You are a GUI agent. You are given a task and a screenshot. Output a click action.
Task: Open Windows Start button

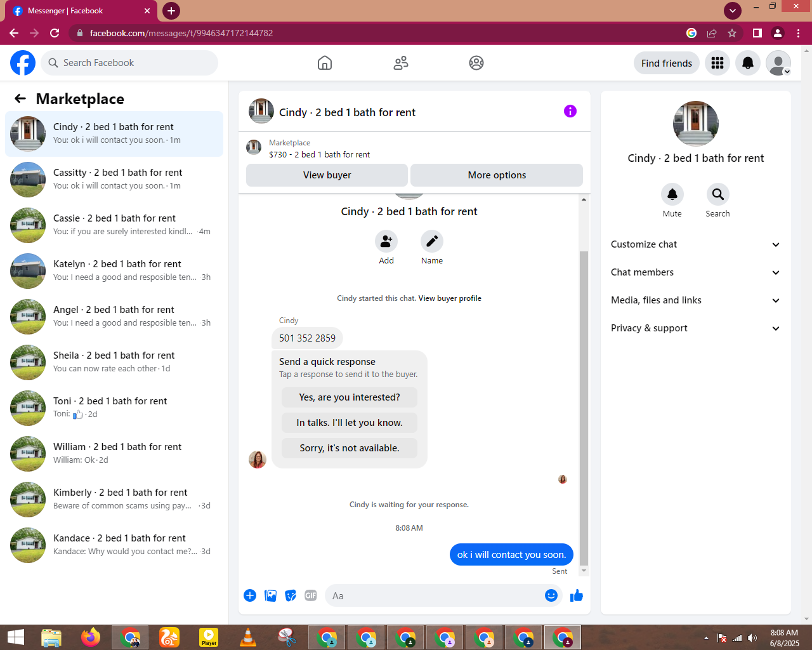(15, 637)
